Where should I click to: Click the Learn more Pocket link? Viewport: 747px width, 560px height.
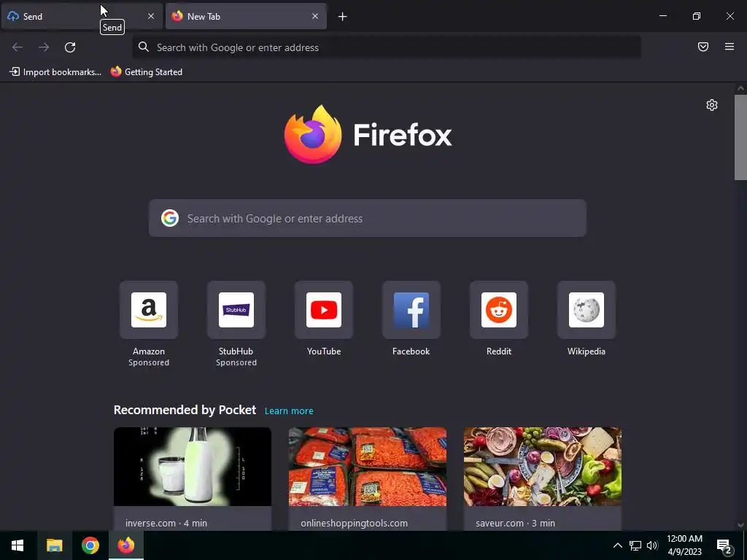289,411
